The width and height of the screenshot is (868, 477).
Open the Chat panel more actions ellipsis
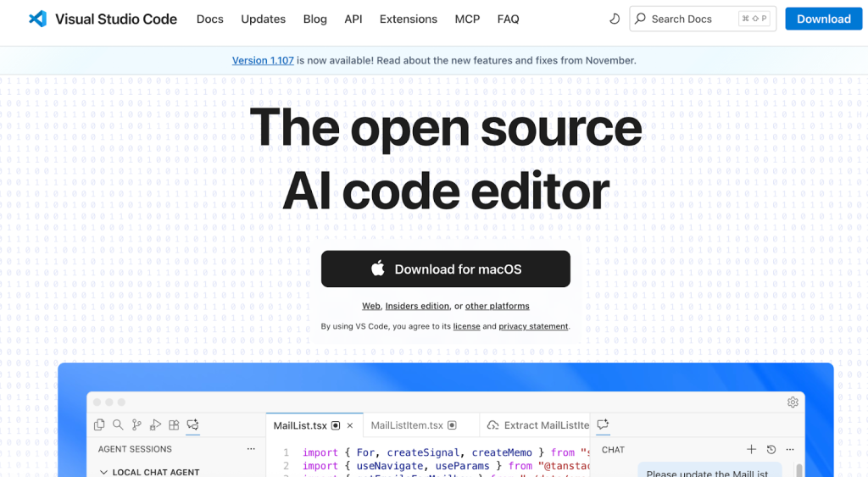790,450
